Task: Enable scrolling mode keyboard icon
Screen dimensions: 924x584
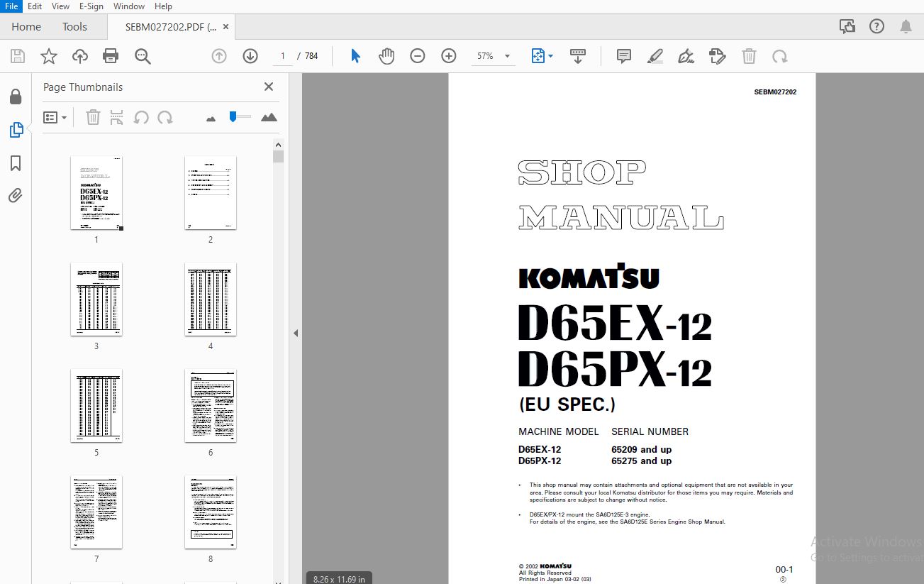Action: tap(578, 56)
